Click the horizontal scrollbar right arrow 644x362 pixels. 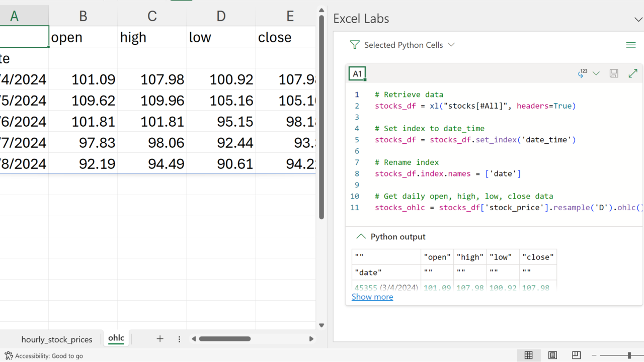[311, 339]
